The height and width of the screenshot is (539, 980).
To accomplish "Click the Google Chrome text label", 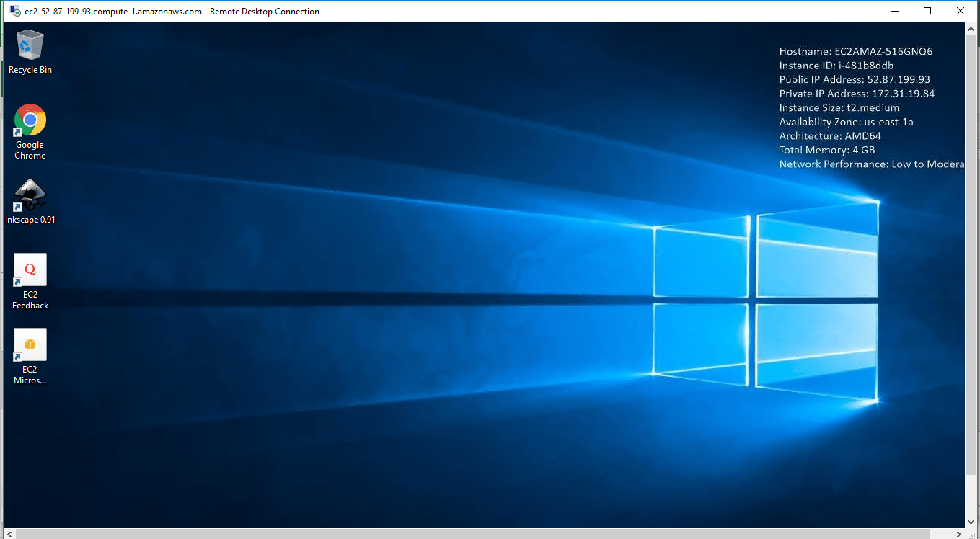I will click(30, 150).
